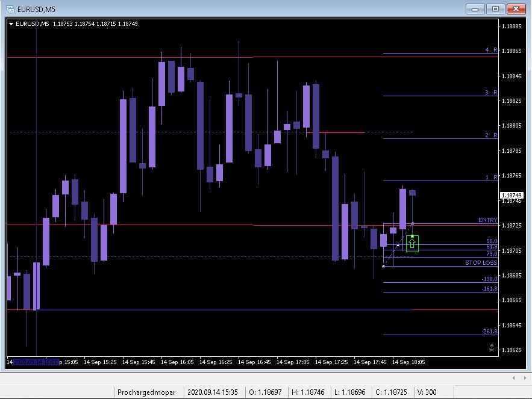Click the 4 R target label
The image size is (532, 399).
tap(491, 50)
